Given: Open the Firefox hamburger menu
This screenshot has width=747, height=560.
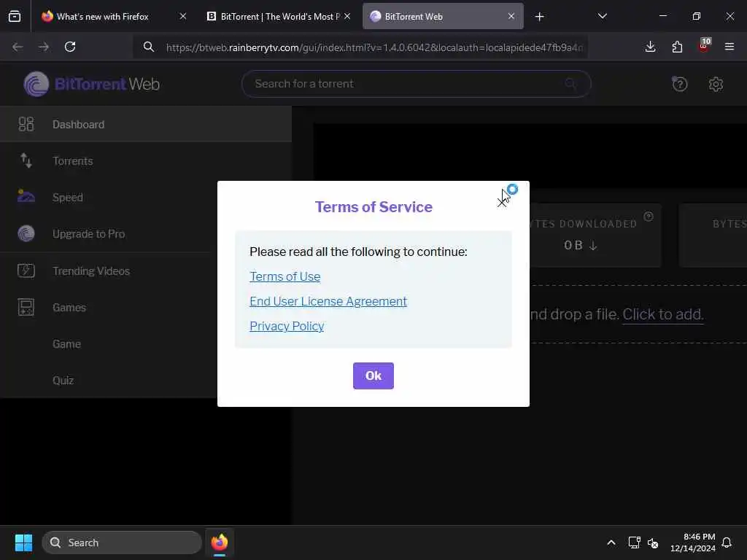Looking at the screenshot, I should click(x=729, y=47).
